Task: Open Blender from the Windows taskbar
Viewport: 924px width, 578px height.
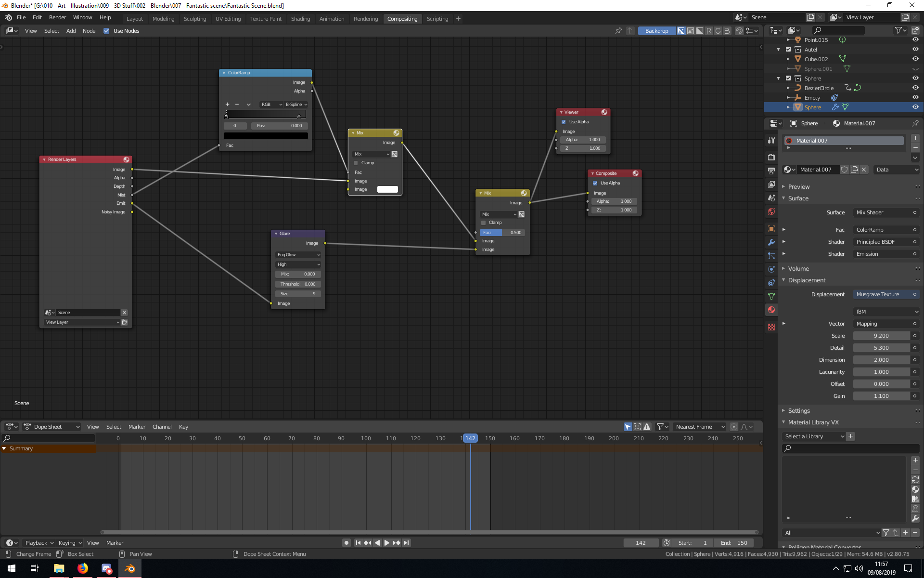Action: click(130, 568)
